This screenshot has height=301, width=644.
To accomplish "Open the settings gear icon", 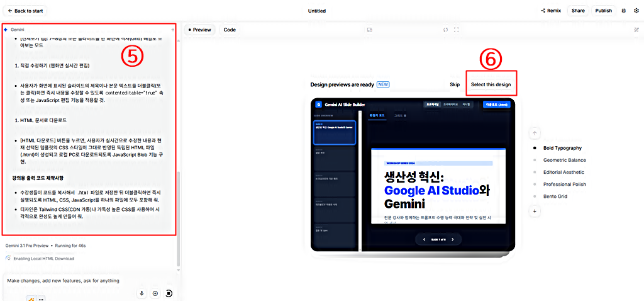I will pyautogui.click(x=636, y=11).
